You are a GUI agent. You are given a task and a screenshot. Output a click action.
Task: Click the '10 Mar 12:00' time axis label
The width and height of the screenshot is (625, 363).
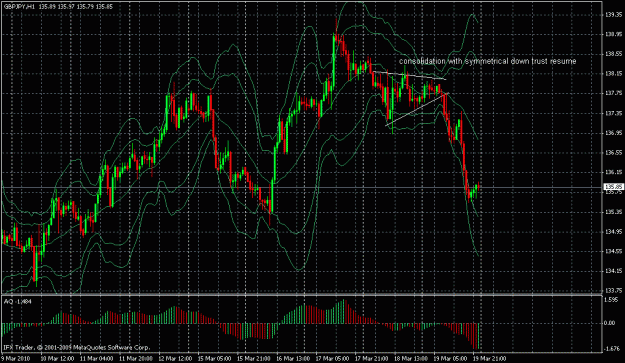pos(57,359)
